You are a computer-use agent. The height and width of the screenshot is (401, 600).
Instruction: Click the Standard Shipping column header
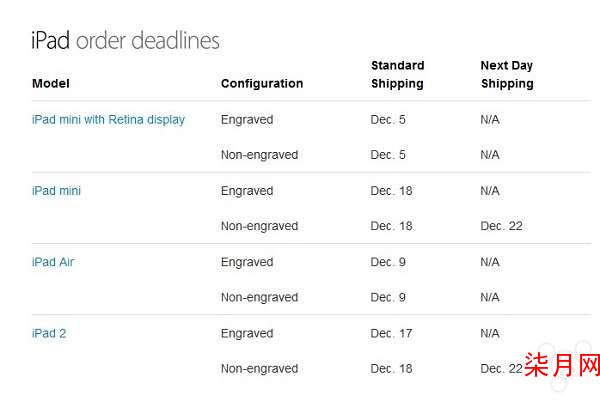coord(398,74)
